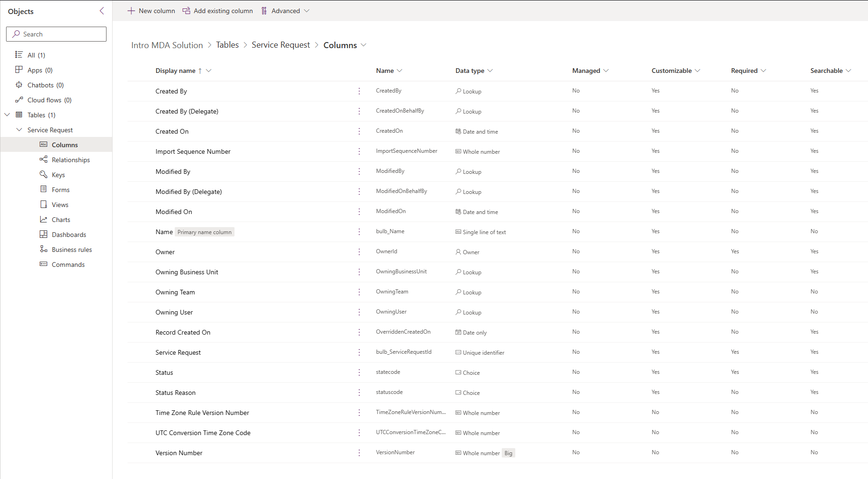
Task: Open more options for Modified On row
Action: 359,212
